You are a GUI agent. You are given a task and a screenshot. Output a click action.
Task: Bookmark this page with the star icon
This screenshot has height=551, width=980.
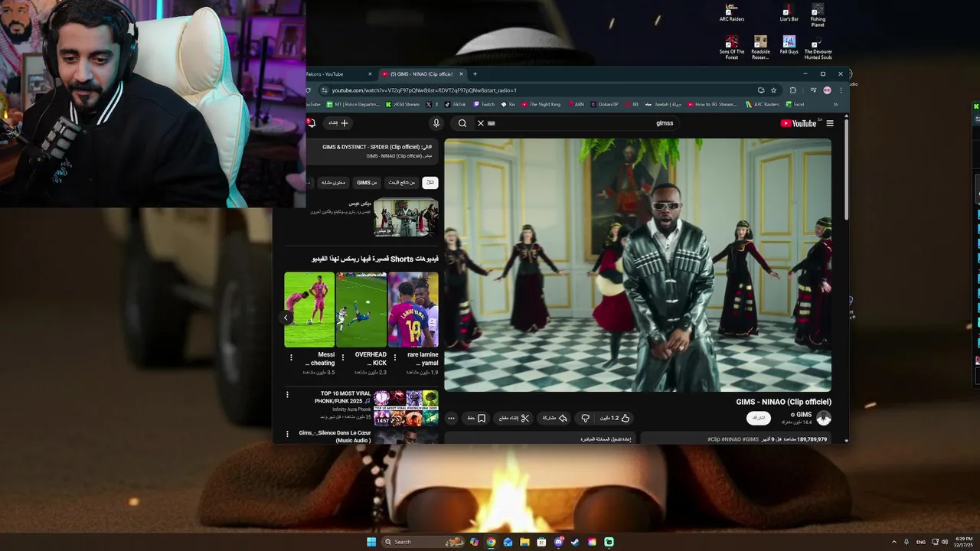tap(773, 90)
